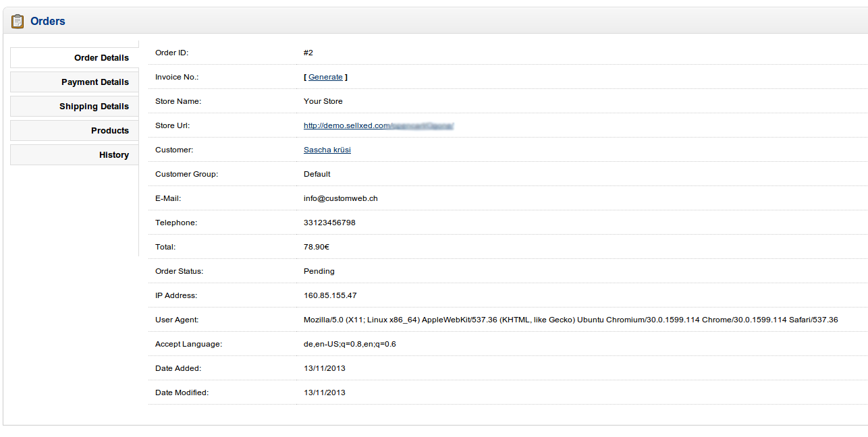
Task: Open customer Sascha krüsi link
Action: coord(327,150)
